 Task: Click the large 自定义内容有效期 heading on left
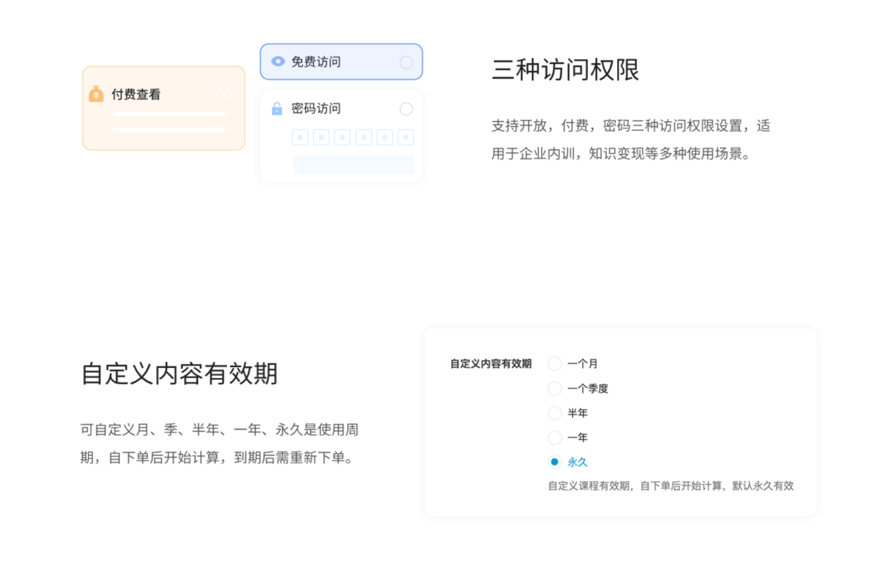(x=179, y=373)
